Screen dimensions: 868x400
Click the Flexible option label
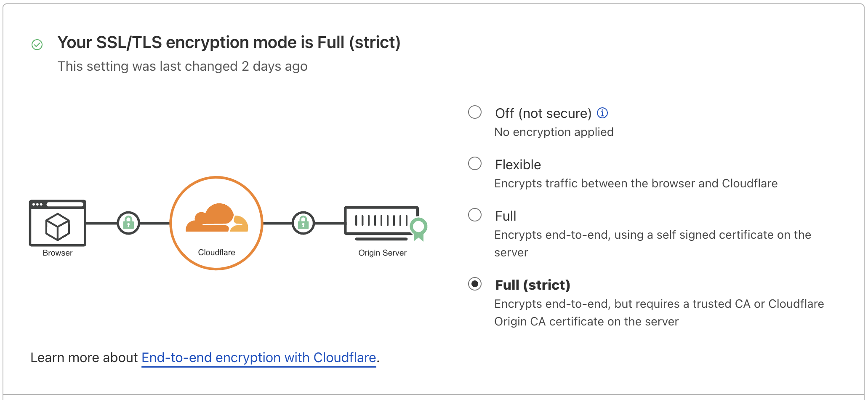click(x=517, y=165)
